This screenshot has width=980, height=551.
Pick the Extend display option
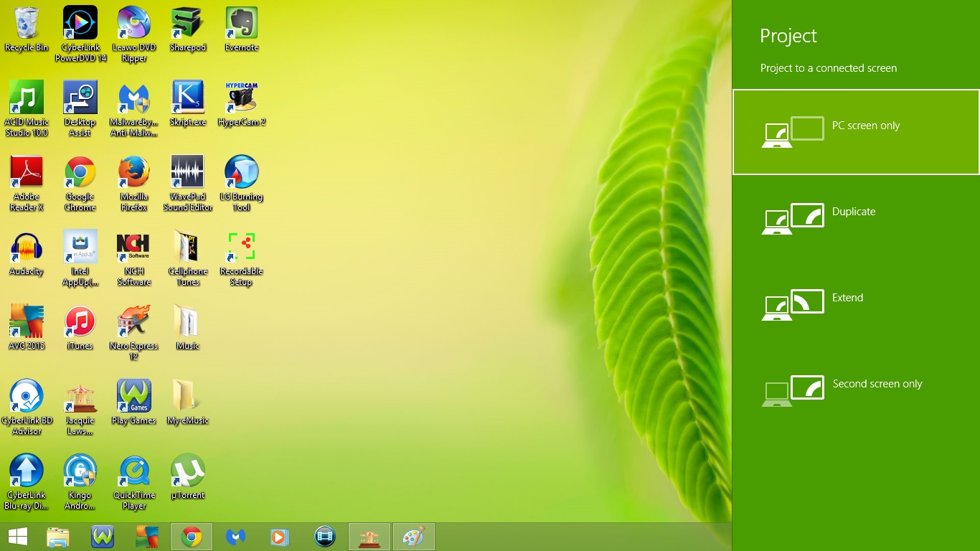pyautogui.click(x=856, y=304)
